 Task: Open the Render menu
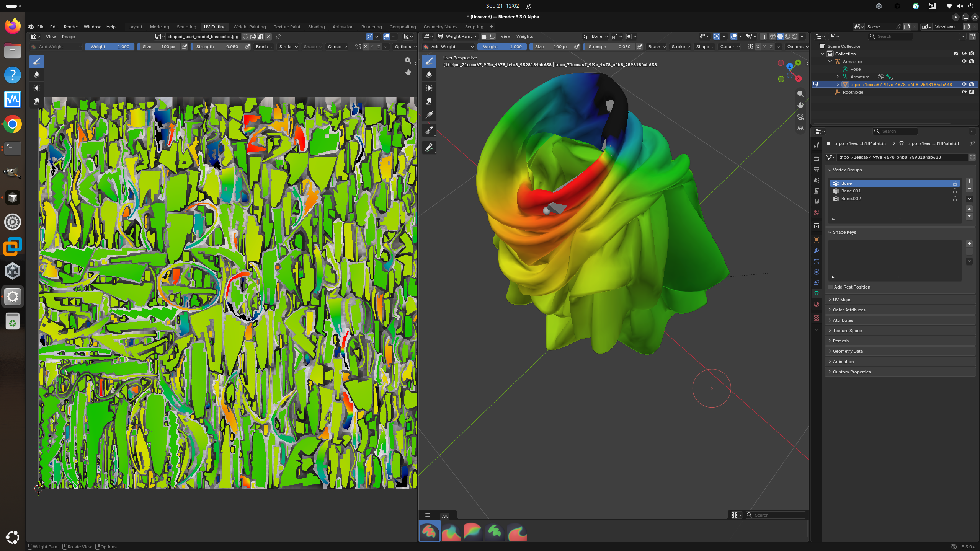pyautogui.click(x=71, y=27)
